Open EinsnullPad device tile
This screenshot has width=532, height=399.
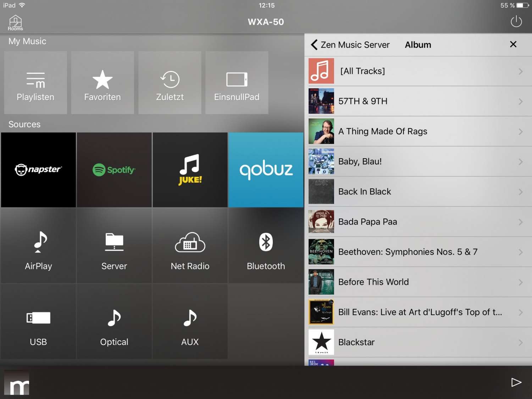(x=237, y=83)
